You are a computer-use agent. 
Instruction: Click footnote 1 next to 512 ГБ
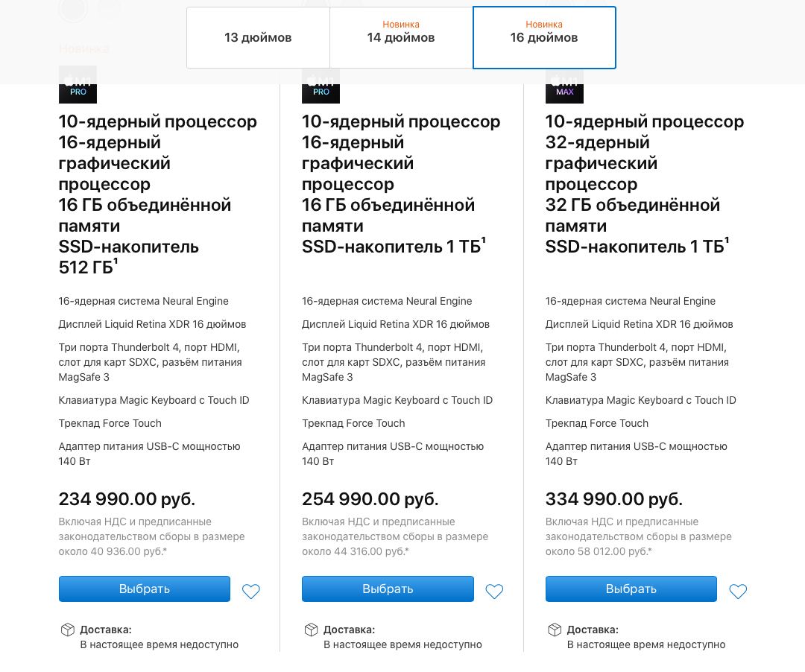(116, 261)
